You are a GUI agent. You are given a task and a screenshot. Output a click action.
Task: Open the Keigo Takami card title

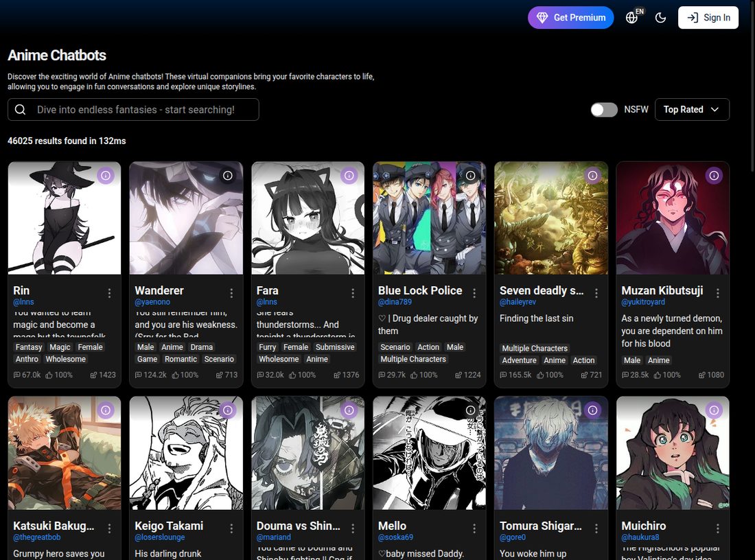pyautogui.click(x=169, y=526)
